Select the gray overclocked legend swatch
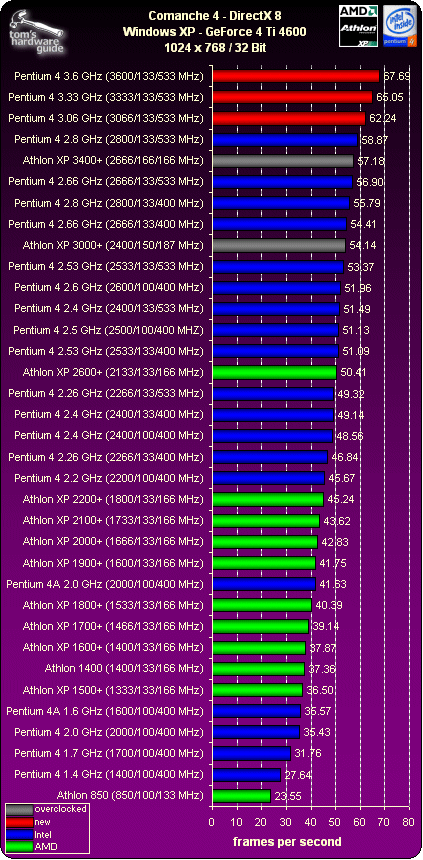The height and width of the screenshot is (860, 423). [x=19, y=810]
